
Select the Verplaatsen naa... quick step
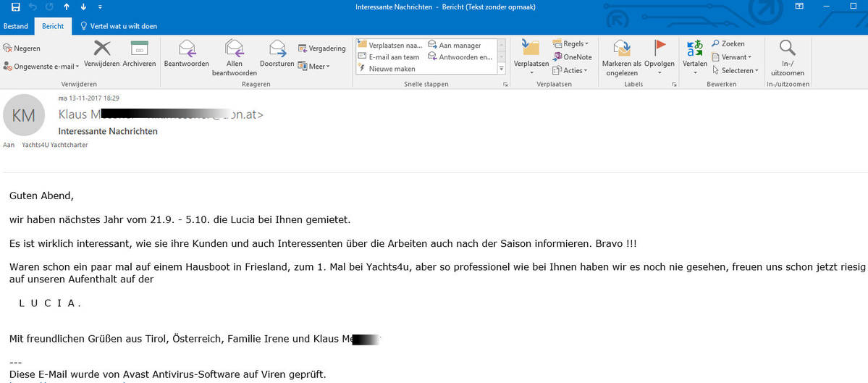click(389, 45)
